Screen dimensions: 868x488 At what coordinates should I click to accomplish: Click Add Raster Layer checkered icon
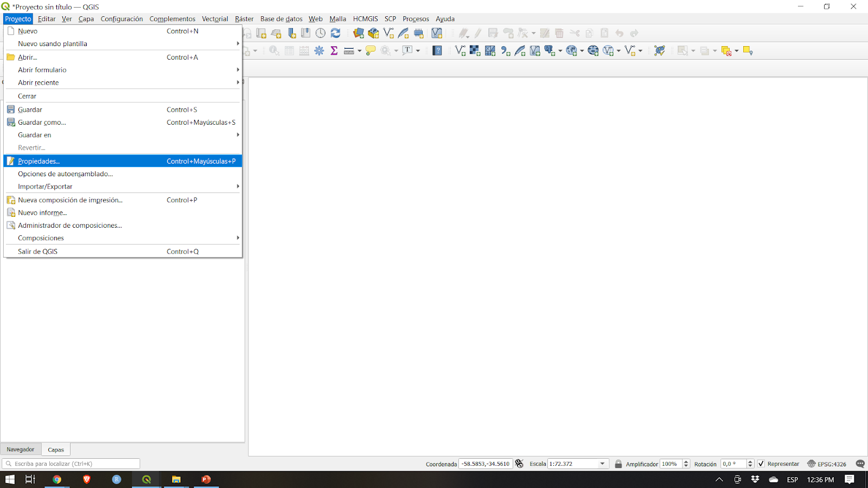(x=475, y=50)
